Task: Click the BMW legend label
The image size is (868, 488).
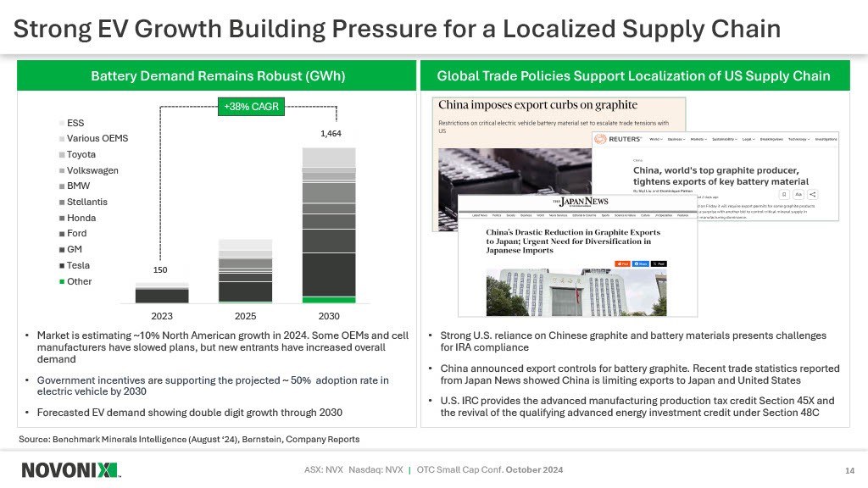Action: (78, 186)
